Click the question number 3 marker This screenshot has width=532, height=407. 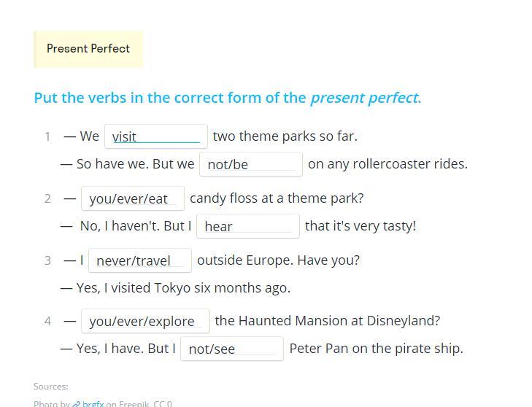click(47, 260)
